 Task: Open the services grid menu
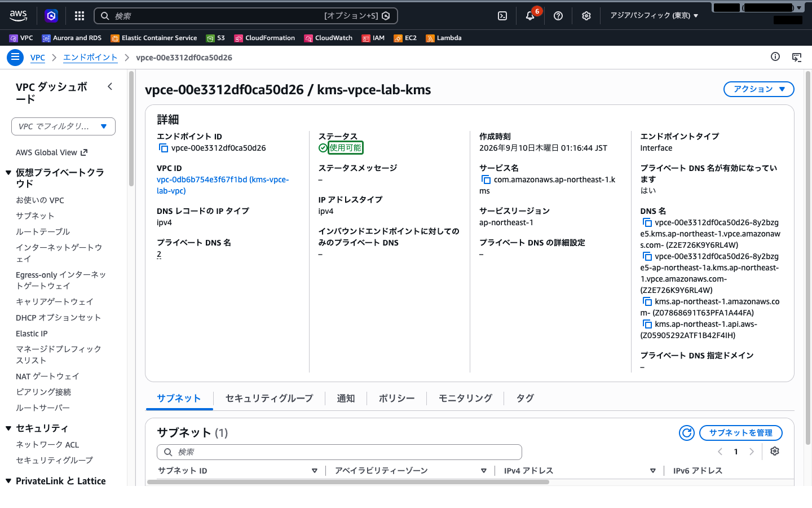pos(80,16)
